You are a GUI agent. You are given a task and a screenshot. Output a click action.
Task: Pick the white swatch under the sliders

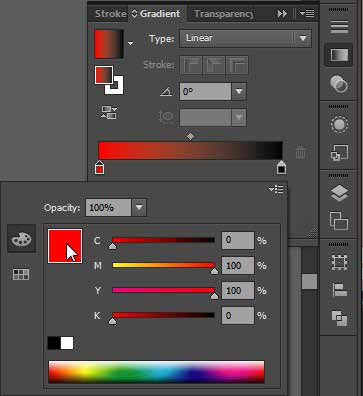click(67, 343)
